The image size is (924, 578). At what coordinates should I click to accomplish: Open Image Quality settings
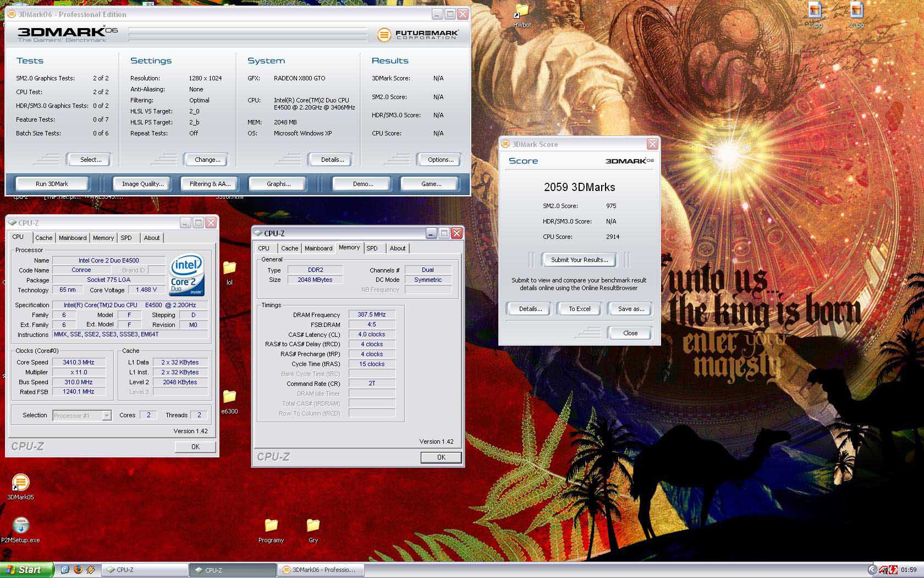coord(143,184)
